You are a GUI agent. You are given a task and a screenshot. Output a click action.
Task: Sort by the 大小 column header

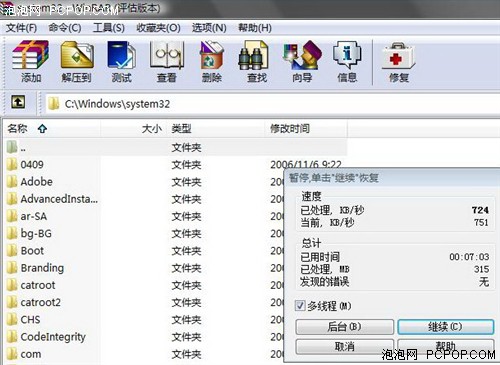pos(134,129)
